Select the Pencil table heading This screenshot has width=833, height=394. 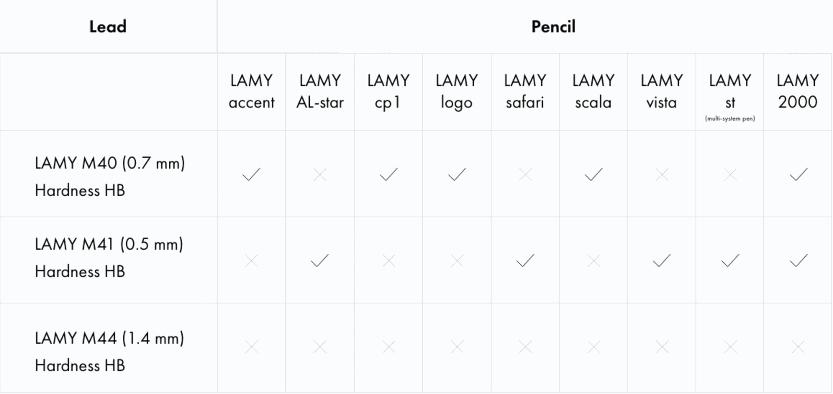pyautogui.click(x=553, y=27)
